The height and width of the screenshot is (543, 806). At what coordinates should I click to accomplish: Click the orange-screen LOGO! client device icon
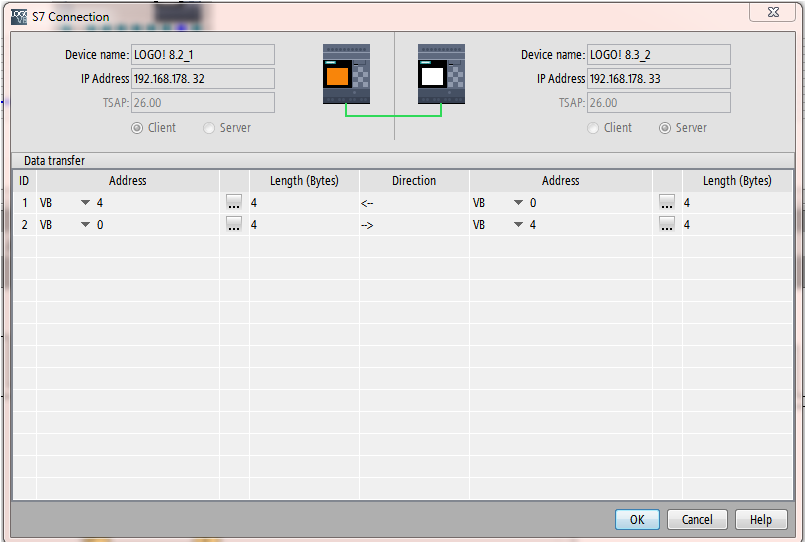point(346,74)
